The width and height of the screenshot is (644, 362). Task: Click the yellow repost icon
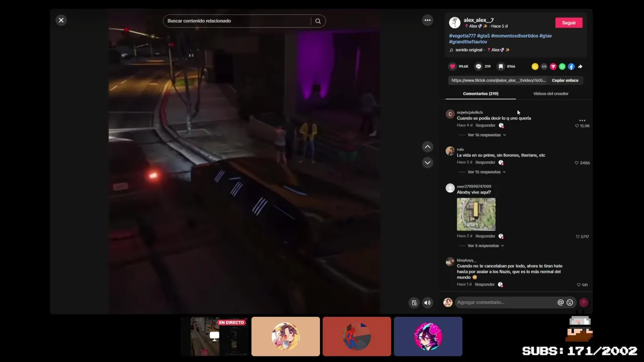[x=535, y=66]
